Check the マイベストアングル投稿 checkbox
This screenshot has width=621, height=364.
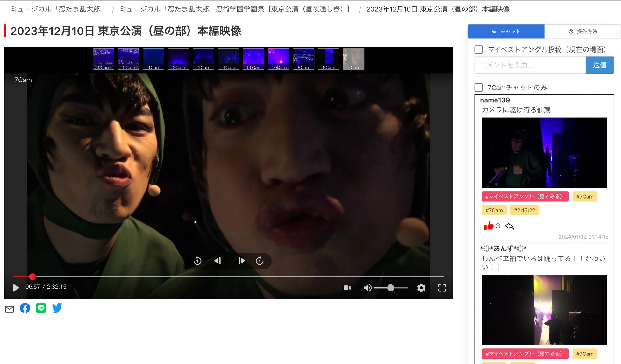coord(479,50)
